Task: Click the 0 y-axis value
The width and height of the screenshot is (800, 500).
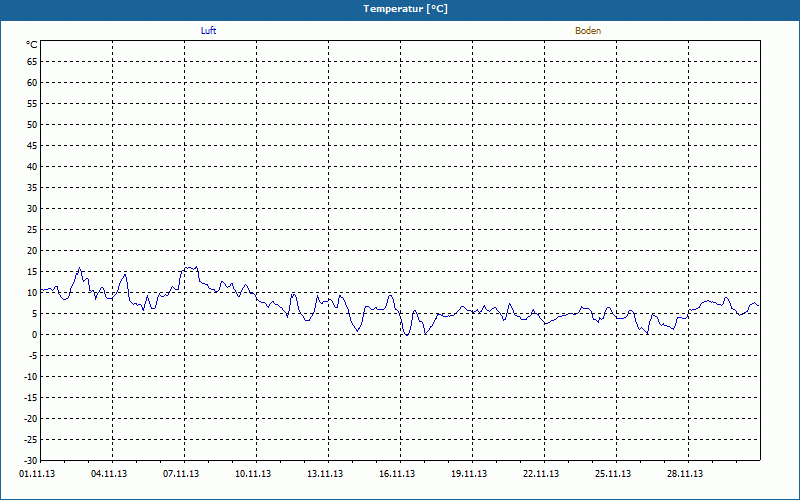Action: [x=35, y=335]
